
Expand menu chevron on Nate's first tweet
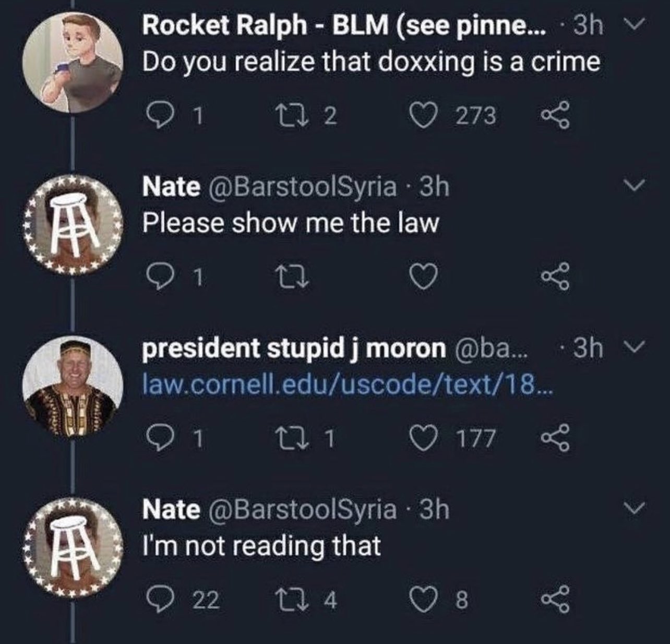point(636,185)
